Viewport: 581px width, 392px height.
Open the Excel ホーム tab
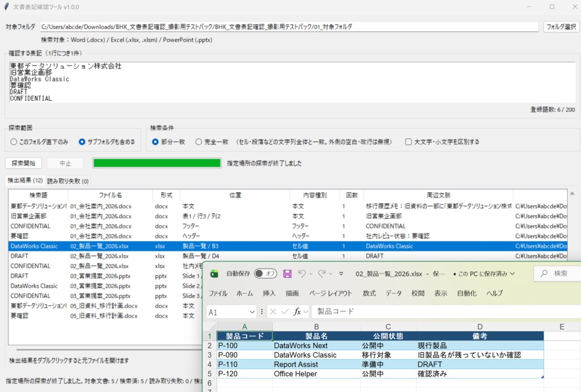(x=245, y=293)
